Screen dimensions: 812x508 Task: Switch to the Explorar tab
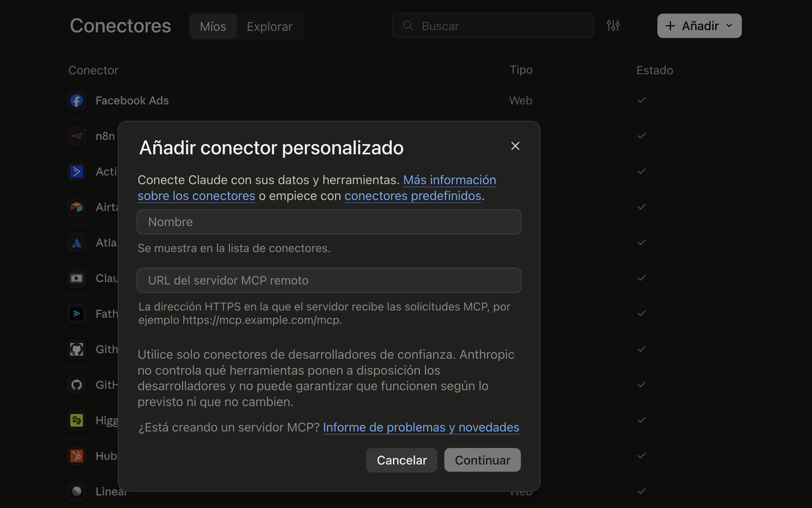coord(270,26)
